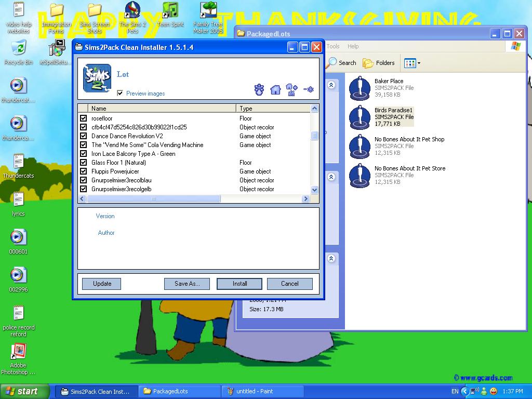The image size is (532, 399).
Task: Collapse the bottom Details pane chevron
Action: coord(331,258)
